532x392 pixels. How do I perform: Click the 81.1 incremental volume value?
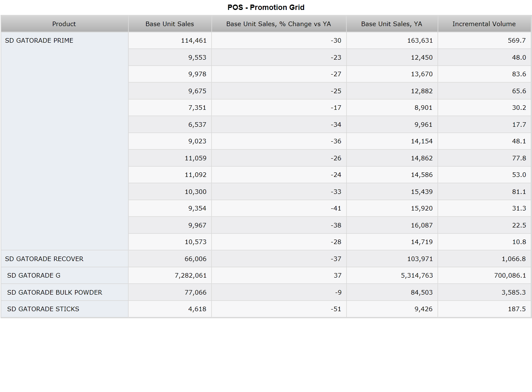[x=484, y=191]
